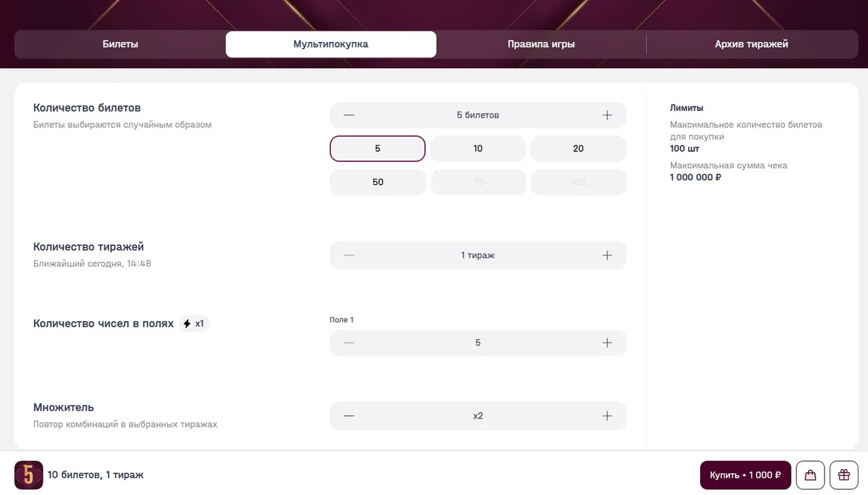The width and height of the screenshot is (868, 495).
Task: Click the lightning bolt x1 badge
Action: [x=194, y=324]
